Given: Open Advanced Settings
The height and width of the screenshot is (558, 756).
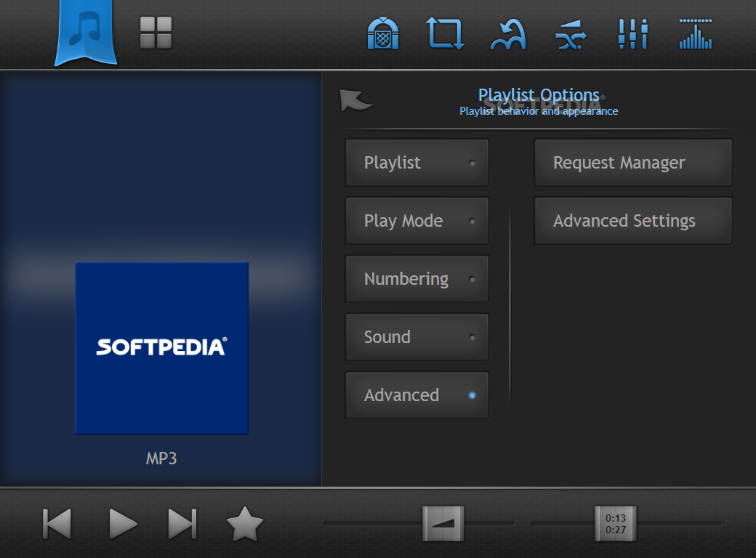Looking at the screenshot, I should pos(633,221).
